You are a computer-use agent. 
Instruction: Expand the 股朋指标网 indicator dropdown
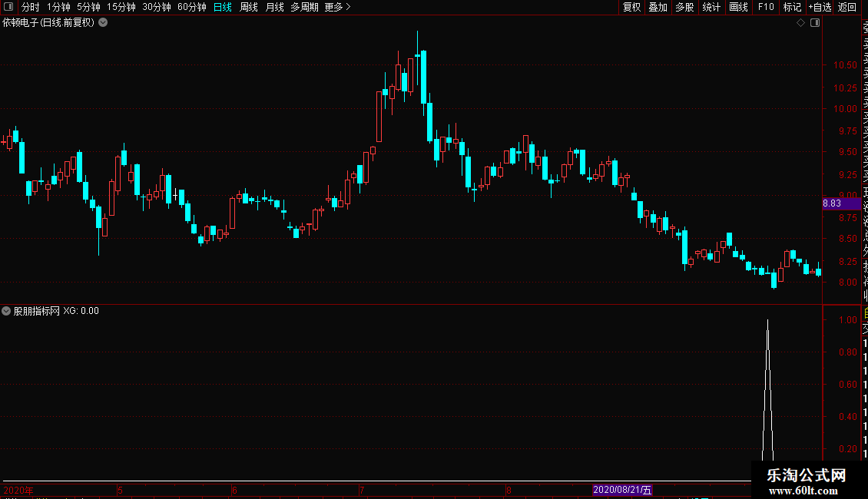pyautogui.click(x=6, y=311)
